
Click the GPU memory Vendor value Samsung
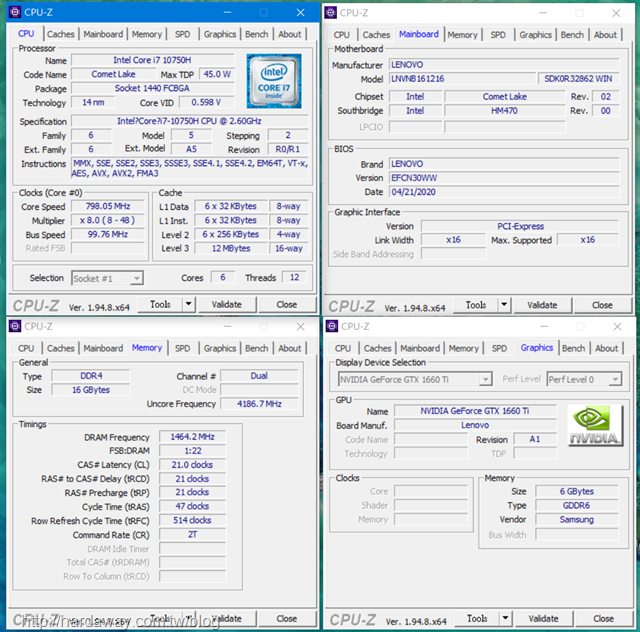coord(577,520)
